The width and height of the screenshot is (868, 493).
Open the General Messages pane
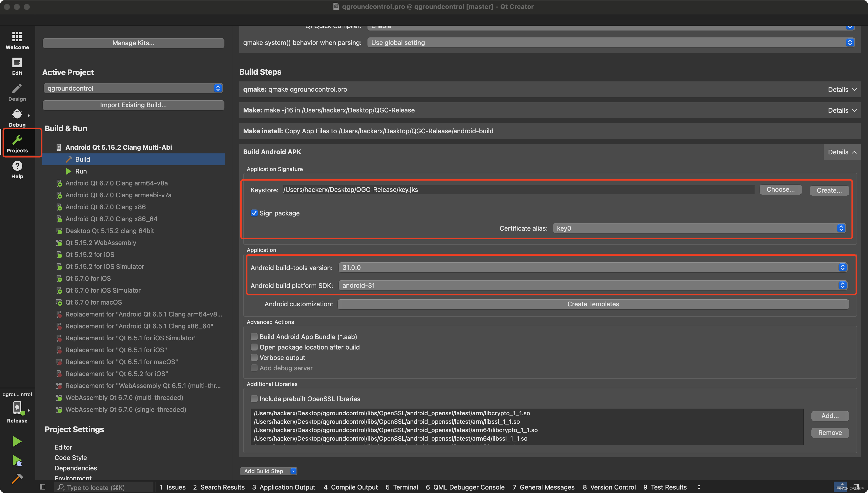point(543,487)
